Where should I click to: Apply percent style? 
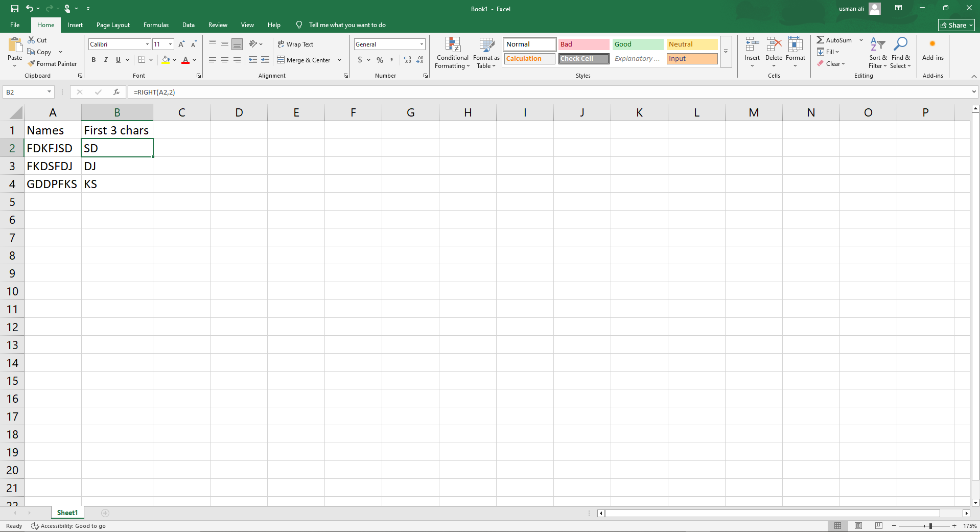click(380, 60)
